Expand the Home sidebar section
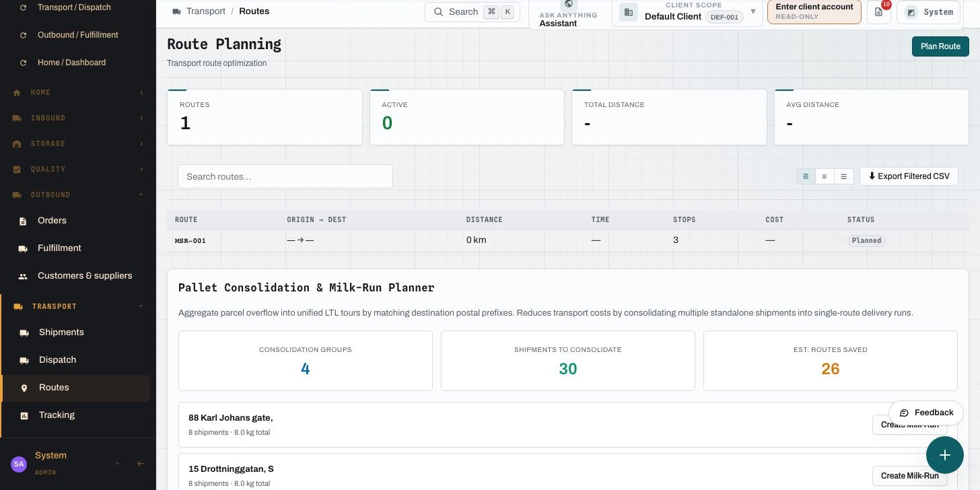This screenshot has height=490, width=980. pos(141,93)
